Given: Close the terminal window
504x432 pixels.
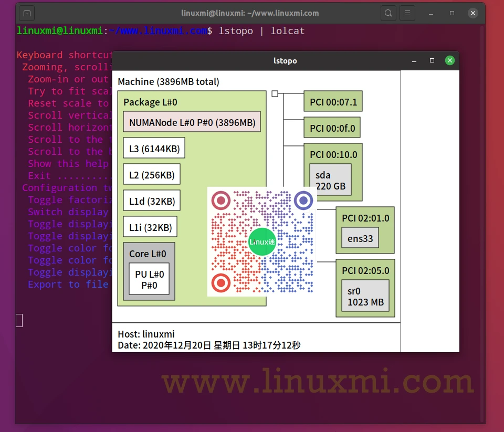Looking at the screenshot, I should (473, 13).
